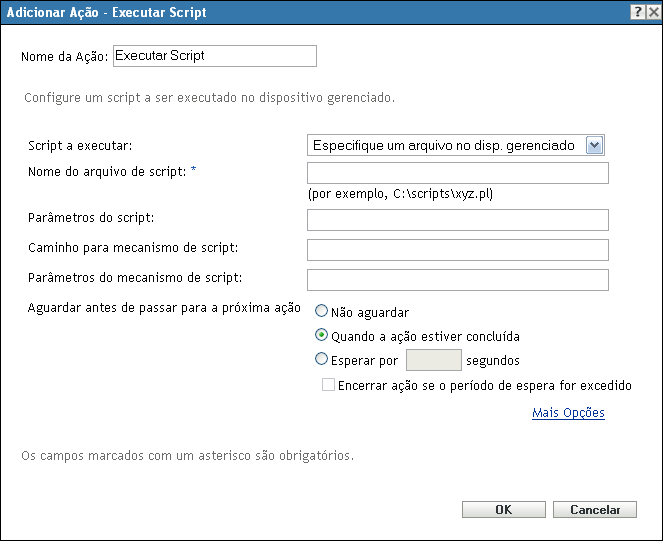
Task: Select the Esperar por radio button
Action: click(x=322, y=360)
